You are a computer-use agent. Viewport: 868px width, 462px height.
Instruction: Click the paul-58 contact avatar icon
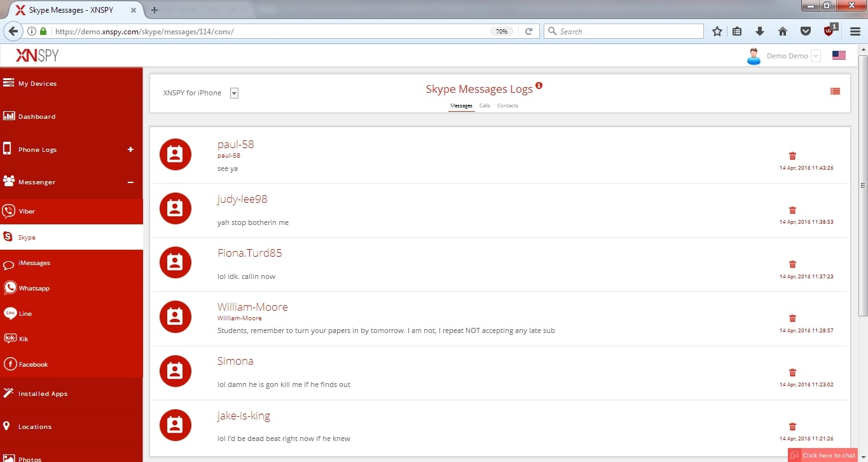coord(176,154)
